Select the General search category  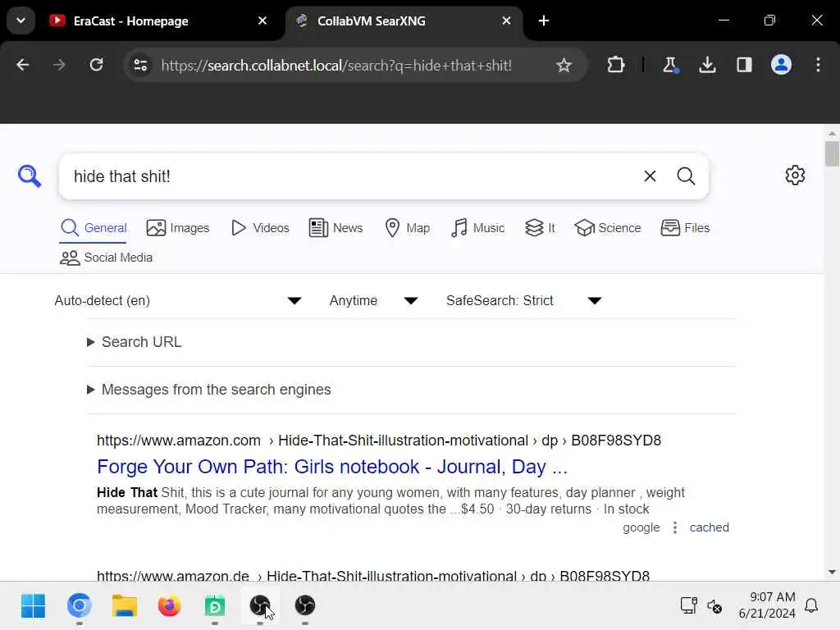click(94, 228)
